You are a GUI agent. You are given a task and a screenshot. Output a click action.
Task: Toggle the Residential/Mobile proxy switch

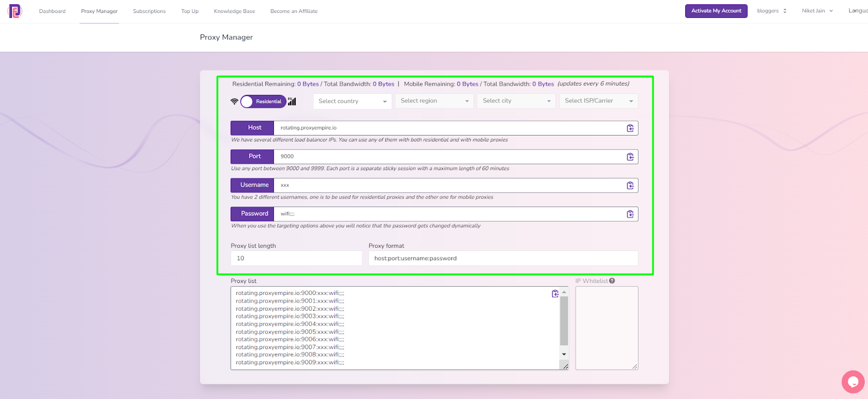coord(263,101)
